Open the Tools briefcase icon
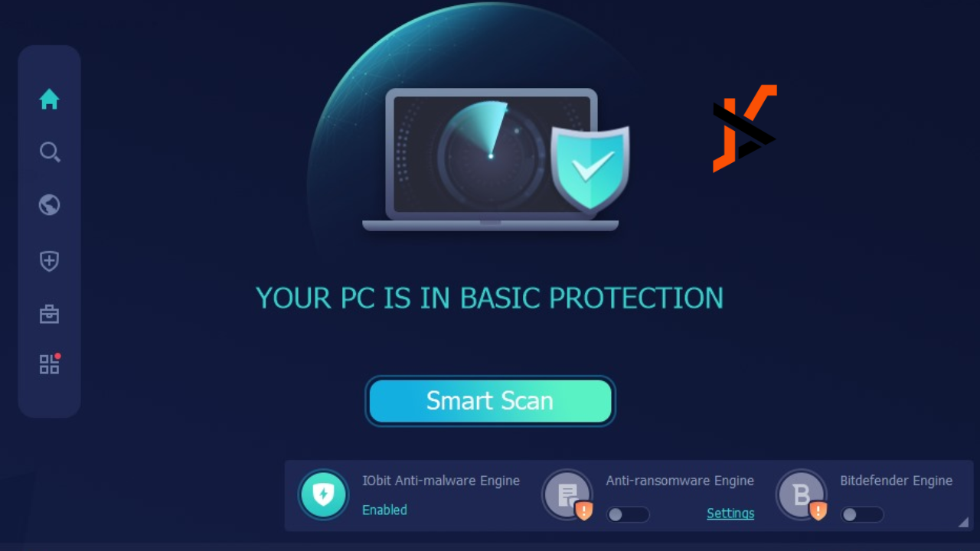980x551 pixels. coord(49,314)
